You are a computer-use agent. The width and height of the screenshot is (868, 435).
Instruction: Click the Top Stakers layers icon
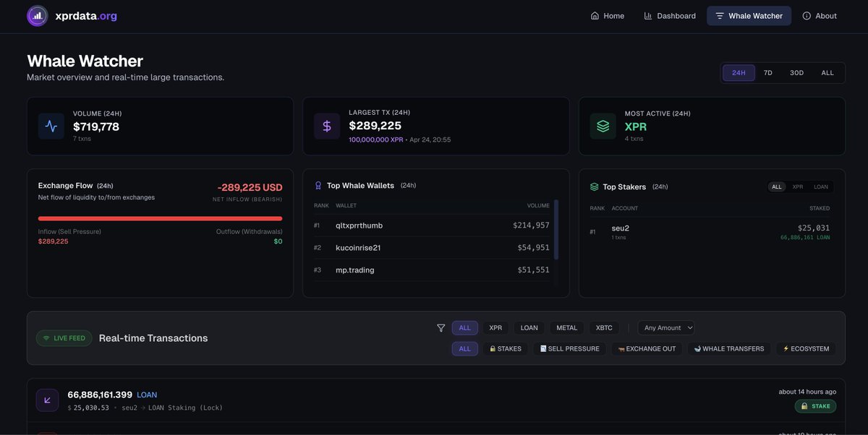click(x=595, y=186)
